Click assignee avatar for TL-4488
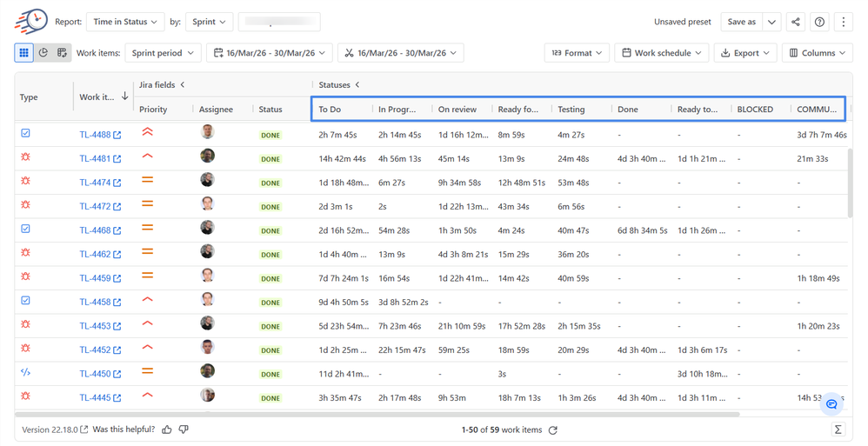The image size is (868, 446). 208,131
